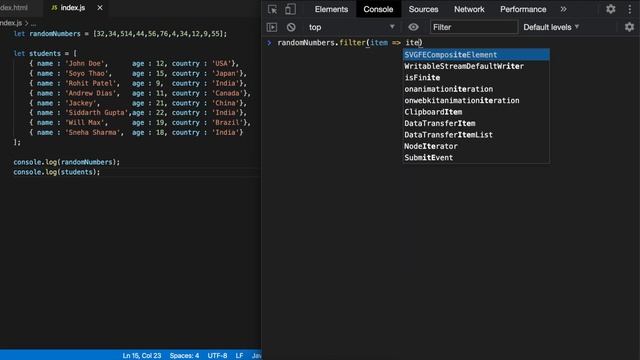
Task: Choose onanimationiteration autocomplete suggestion
Action: (x=476, y=89)
